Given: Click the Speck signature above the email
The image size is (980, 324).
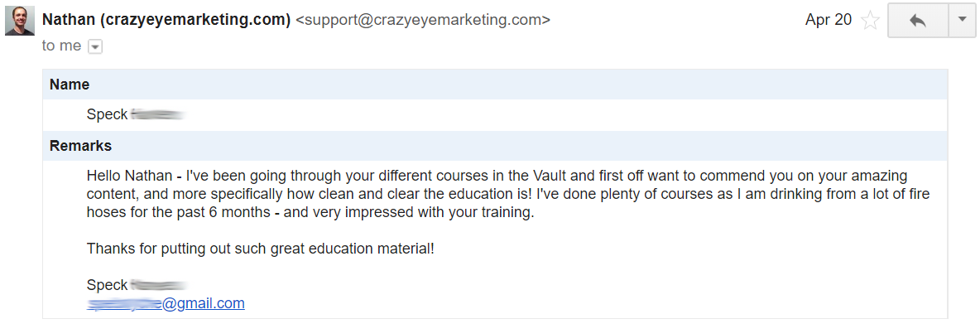Looking at the screenshot, I should click(108, 285).
